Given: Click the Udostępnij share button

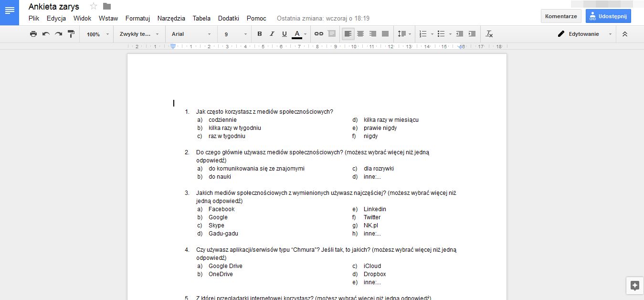Looking at the screenshot, I should 608,16.
